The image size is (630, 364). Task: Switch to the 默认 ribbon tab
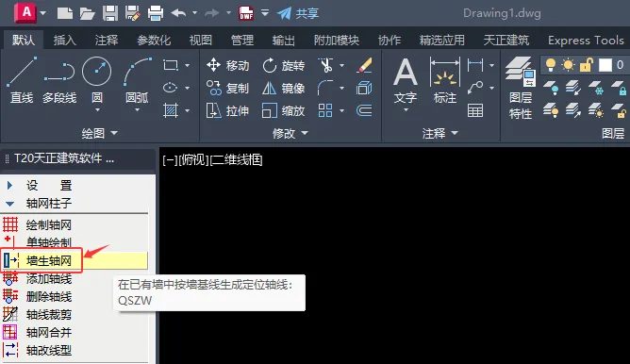[x=24, y=41]
